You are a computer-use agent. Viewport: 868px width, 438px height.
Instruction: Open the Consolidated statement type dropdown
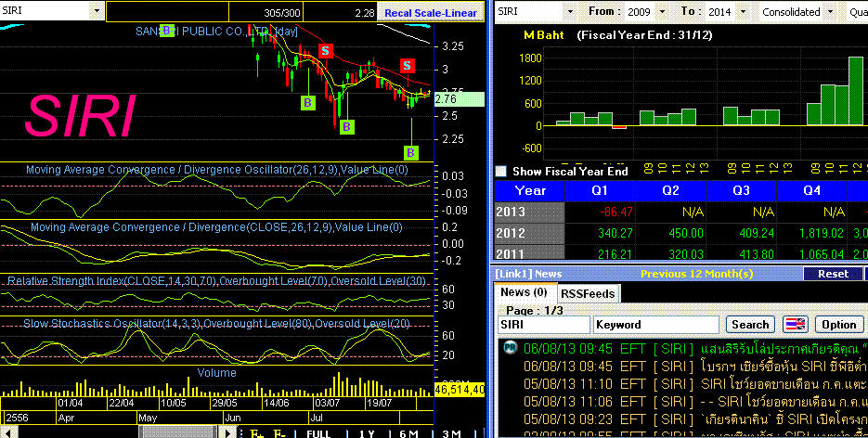[x=830, y=12]
